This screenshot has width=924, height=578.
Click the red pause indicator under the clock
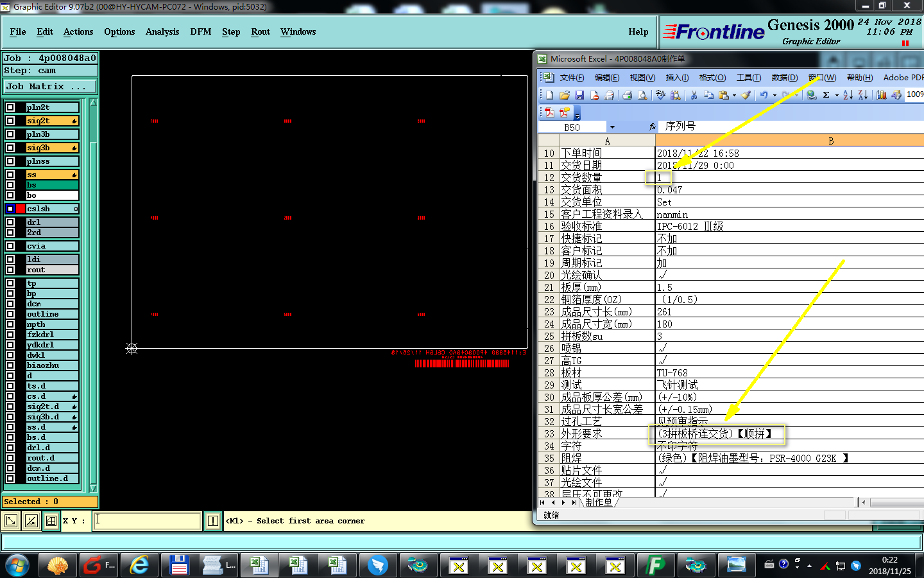point(905,44)
